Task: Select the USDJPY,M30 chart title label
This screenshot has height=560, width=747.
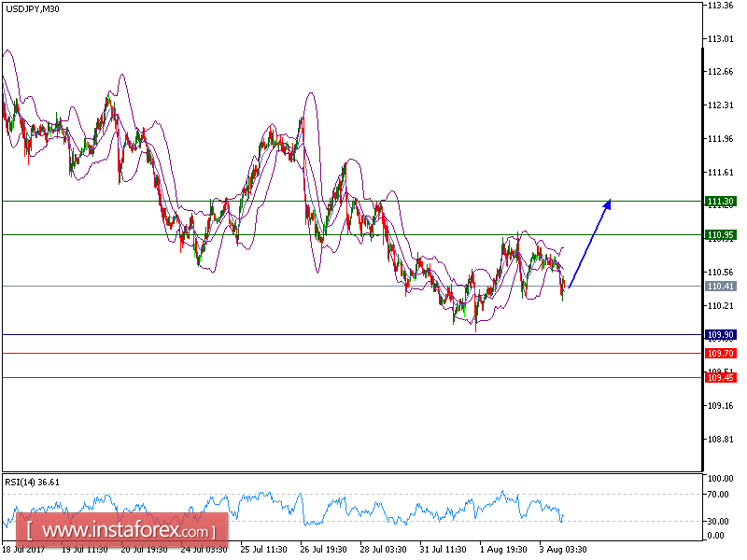Action: click(31, 15)
